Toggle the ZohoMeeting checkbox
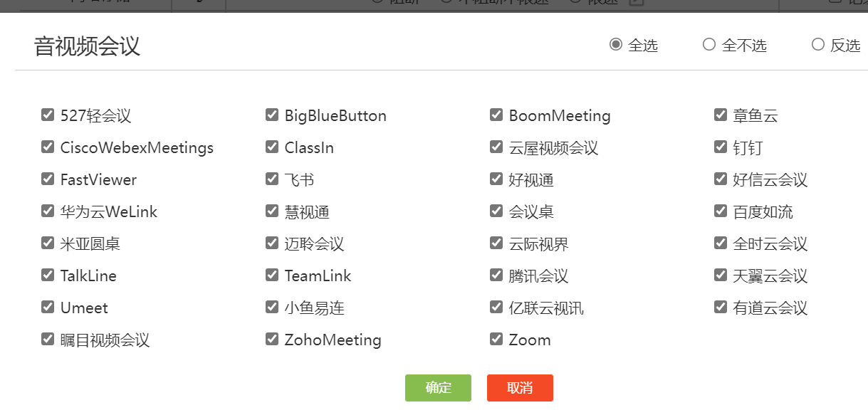The width and height of the screenshot is (868, 420). pos(272,340)
